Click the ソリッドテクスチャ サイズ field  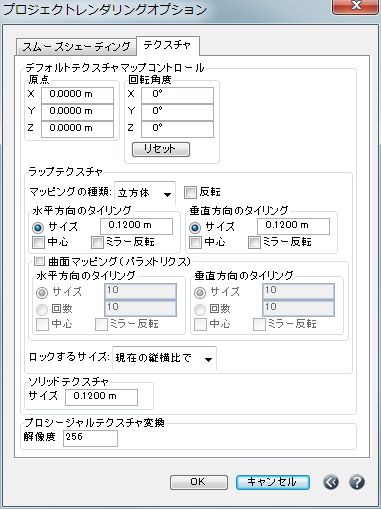101,397
